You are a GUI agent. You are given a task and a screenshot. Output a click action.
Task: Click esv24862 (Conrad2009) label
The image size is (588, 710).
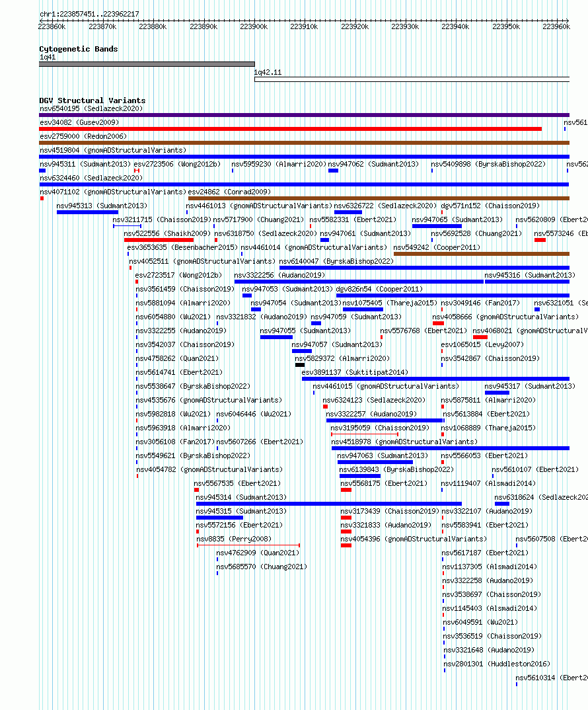[x=229, y=192]
